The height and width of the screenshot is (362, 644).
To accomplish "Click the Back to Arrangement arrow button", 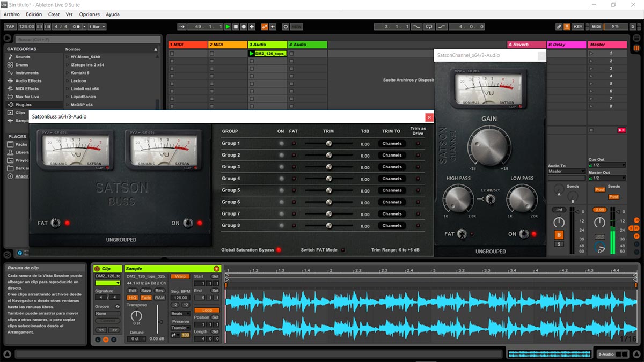I will pyautogui.click(x=273, y=26).
